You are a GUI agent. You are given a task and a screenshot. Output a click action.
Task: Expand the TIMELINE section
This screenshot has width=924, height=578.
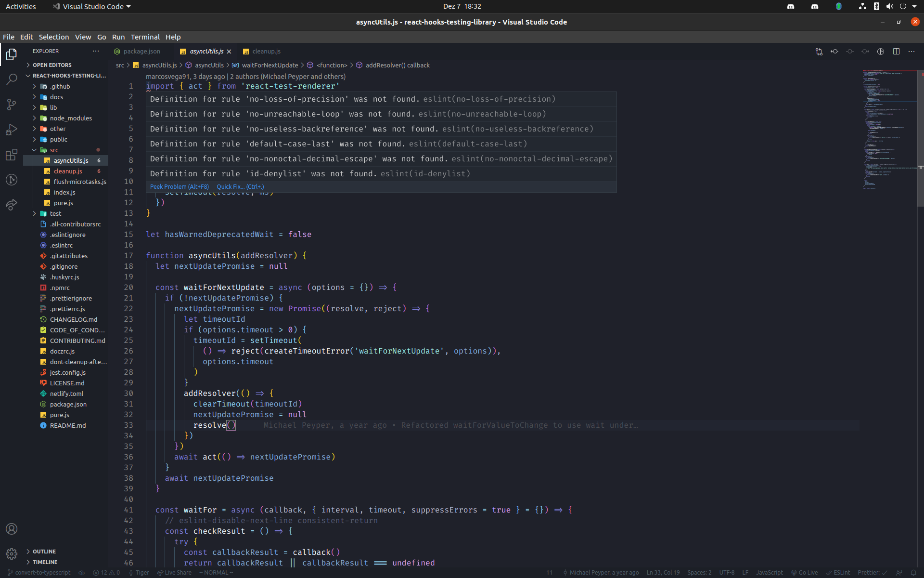point(45,562)
